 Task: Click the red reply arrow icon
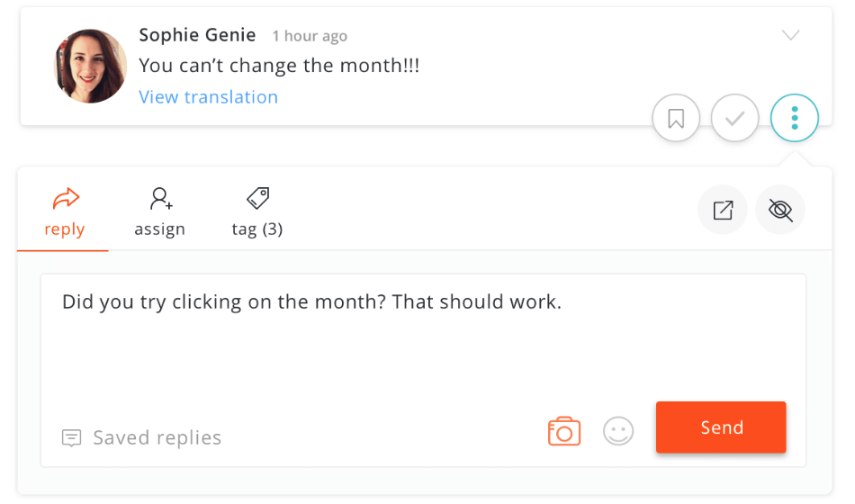tap(67, 198)
